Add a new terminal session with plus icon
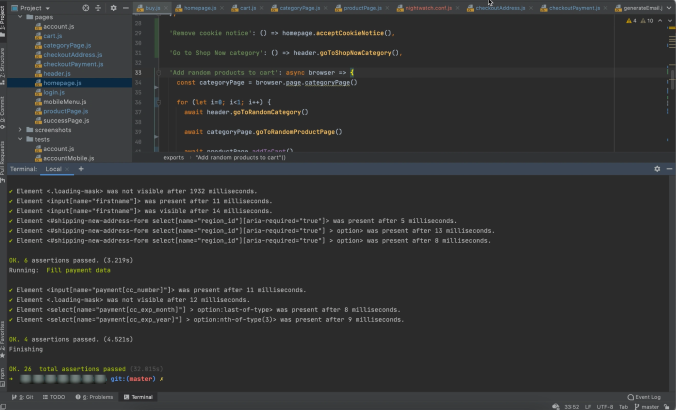The height and width of the screenshot is (410, 676). click(x=81, y=169)
